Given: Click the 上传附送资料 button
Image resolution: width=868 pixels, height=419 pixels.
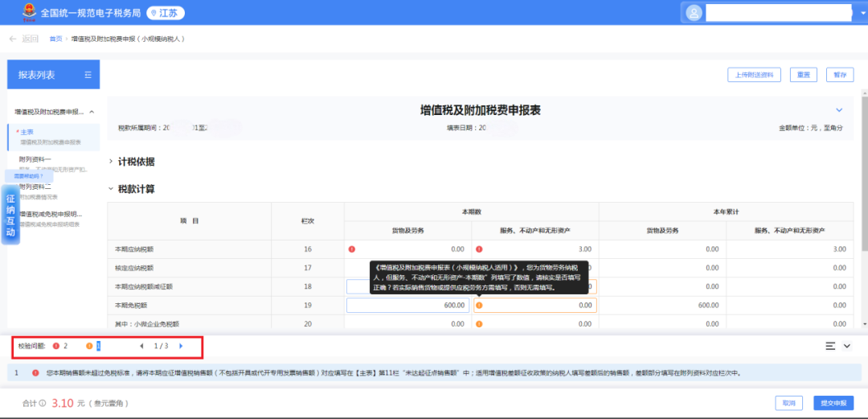Looking at the screenshot, I should point(754,75).
